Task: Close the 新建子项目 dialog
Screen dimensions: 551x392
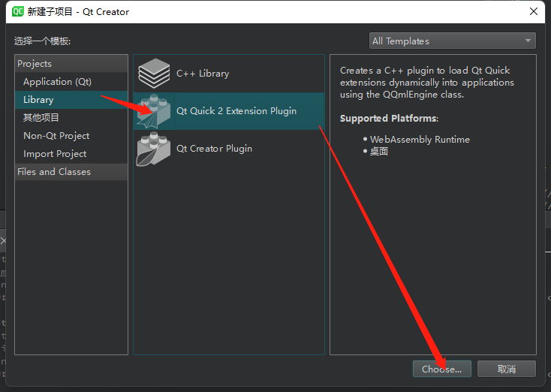Action: 534,11
